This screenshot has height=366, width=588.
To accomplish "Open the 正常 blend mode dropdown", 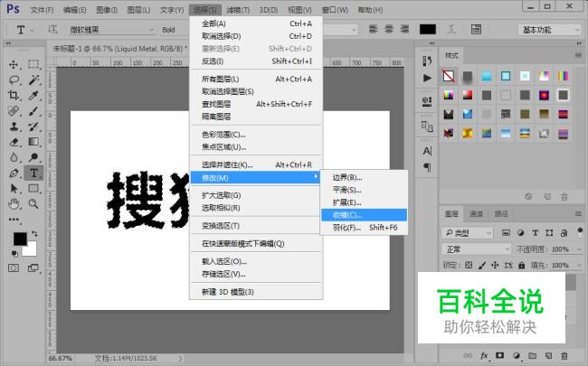I will (x=476, y=249).
